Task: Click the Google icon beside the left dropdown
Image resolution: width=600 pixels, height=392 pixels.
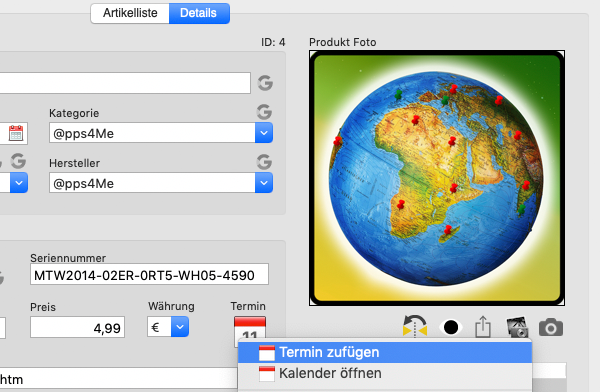Action: [x=18, y=161]
